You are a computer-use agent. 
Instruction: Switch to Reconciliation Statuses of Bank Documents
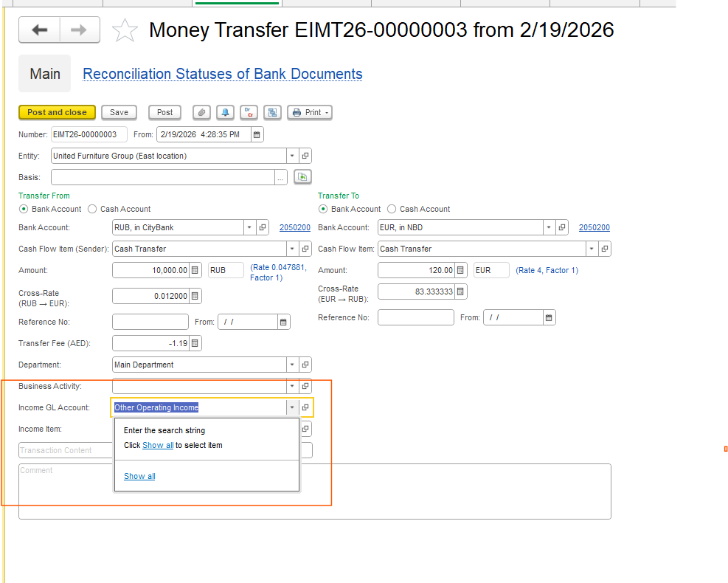(222, 74)
